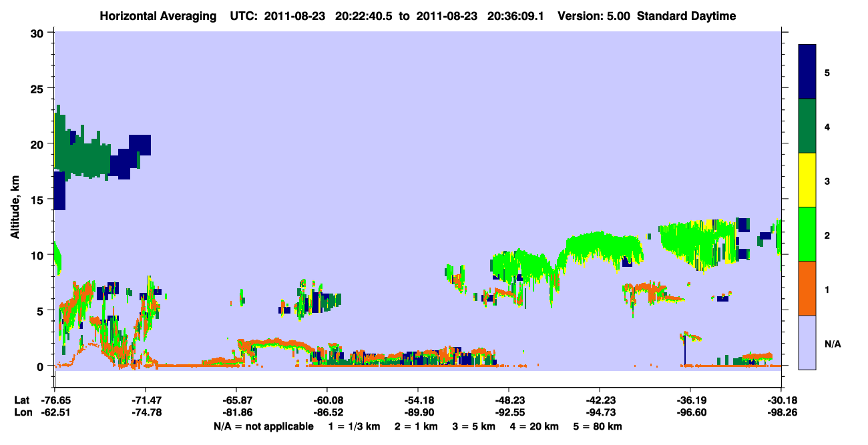
Task: Click the tall dark blue column between 14 and 17 km
Action: (59, 191)
